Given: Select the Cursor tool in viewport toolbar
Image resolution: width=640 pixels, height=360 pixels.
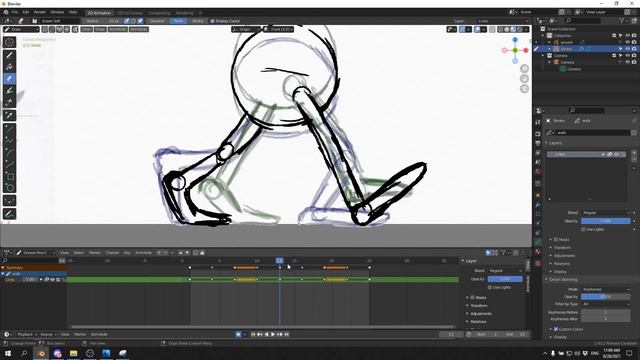Looking at the screenshot, I should coord(9,42).
